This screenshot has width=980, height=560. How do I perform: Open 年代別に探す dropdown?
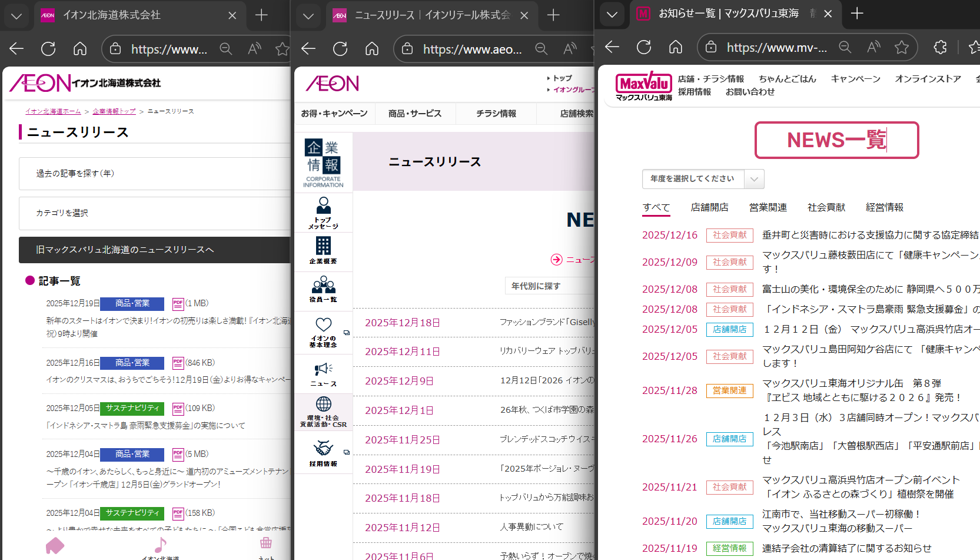[550, 286]
